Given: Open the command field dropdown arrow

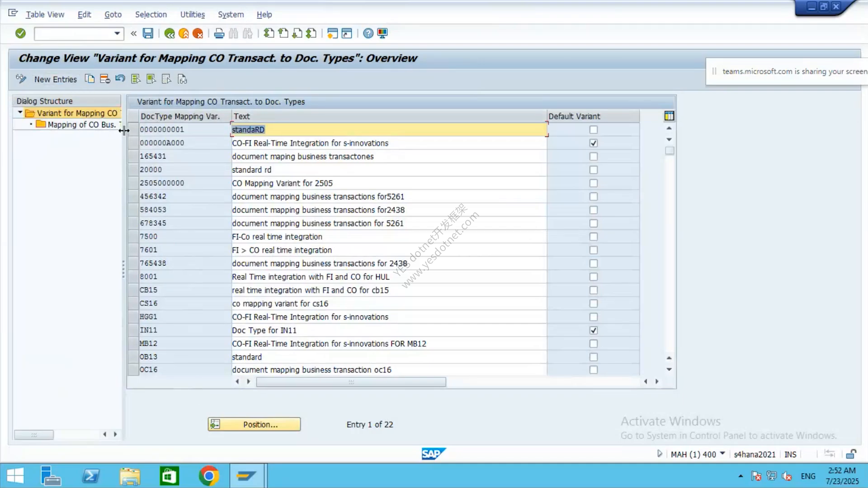Looking at the screenshot, I should pos(117,33).
